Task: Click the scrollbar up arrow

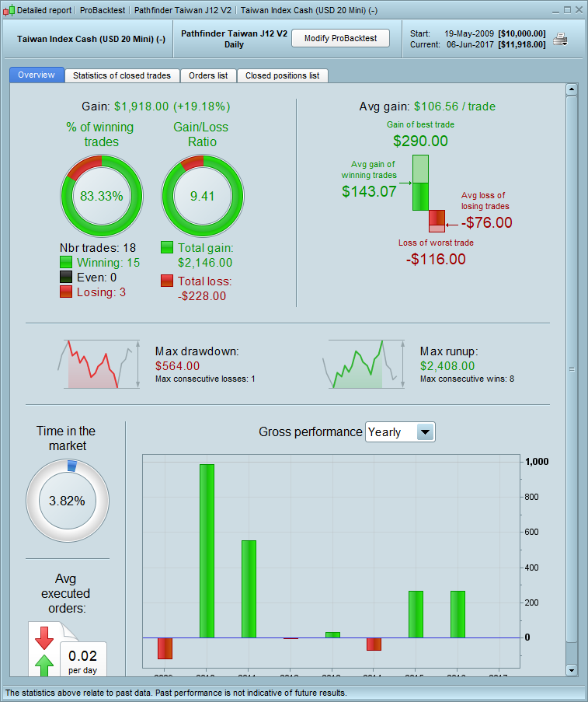Action: [x=572, y=89]
